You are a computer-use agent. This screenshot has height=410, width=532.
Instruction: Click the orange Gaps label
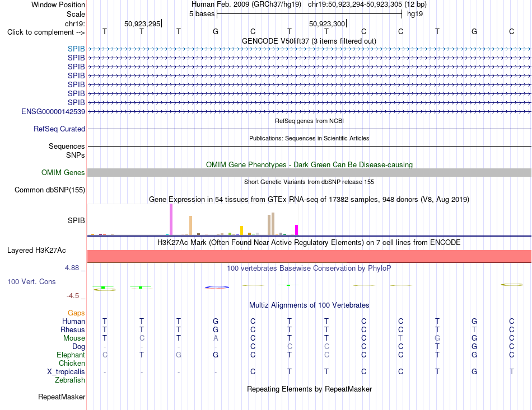click(76, 313)
